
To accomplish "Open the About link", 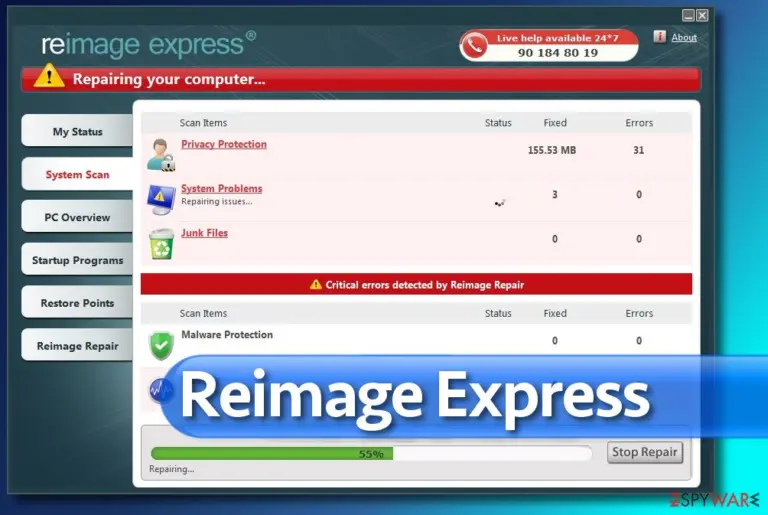I will 684,37.
